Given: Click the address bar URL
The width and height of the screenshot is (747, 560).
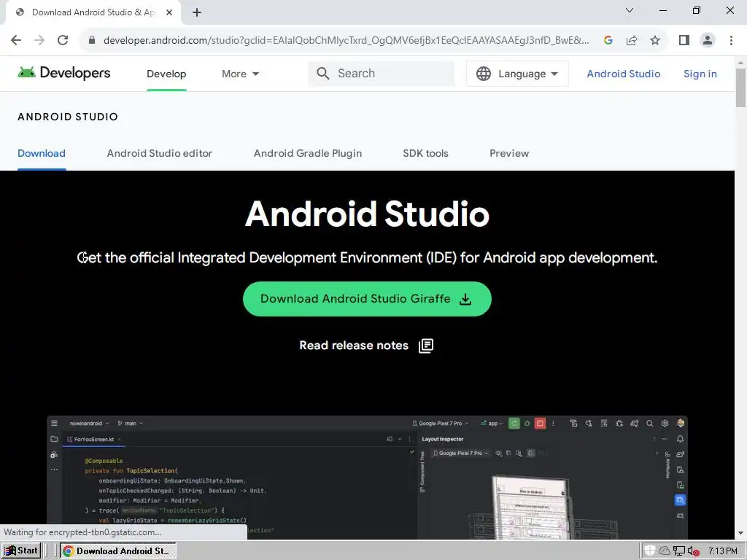Looking at the screenshot, I should coord(346,40).
